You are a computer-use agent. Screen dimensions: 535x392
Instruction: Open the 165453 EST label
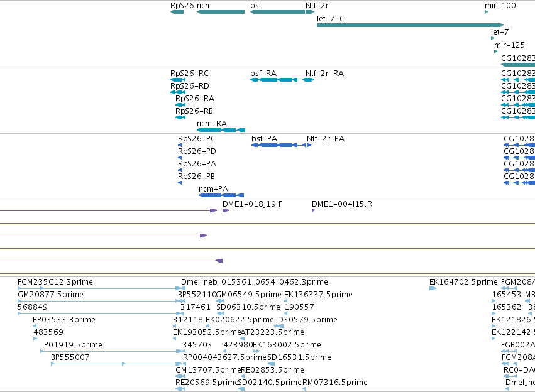tap(507, 295)
